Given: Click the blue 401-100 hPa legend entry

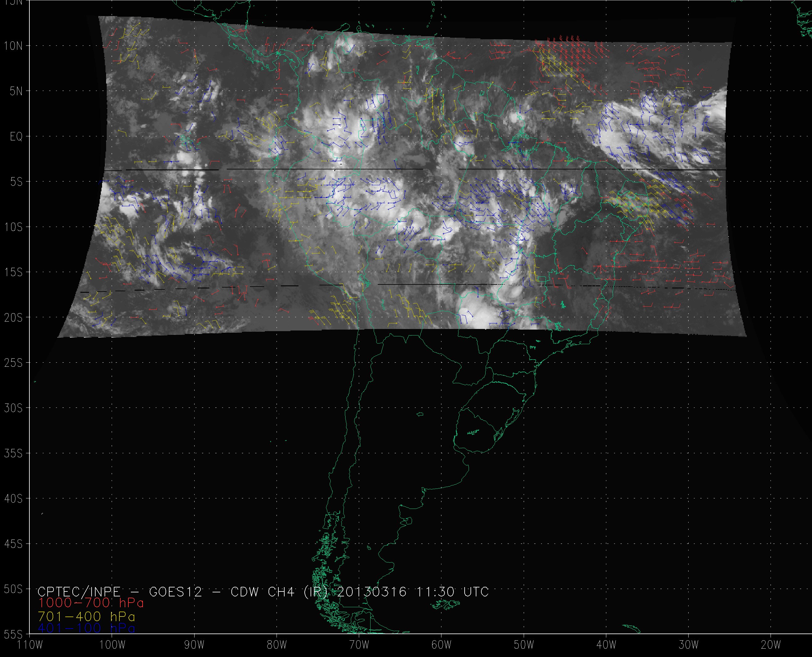Looking at the screenshot, I should [87, 628].
